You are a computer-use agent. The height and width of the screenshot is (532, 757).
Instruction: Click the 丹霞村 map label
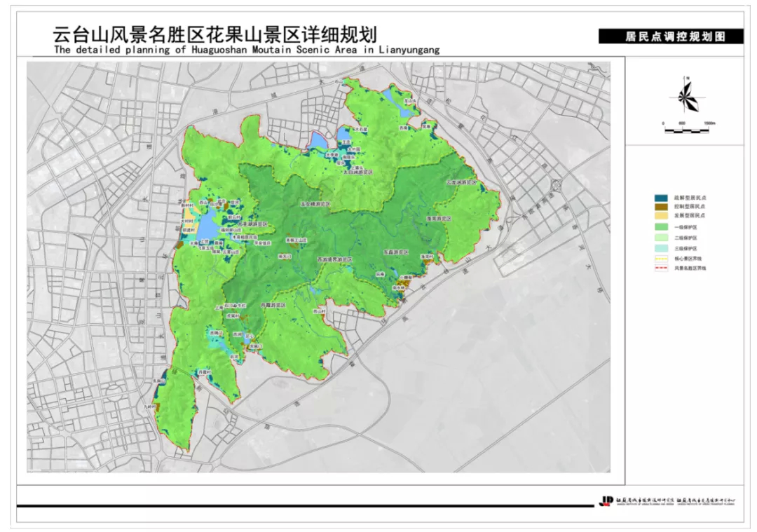[x=204, y=373]
